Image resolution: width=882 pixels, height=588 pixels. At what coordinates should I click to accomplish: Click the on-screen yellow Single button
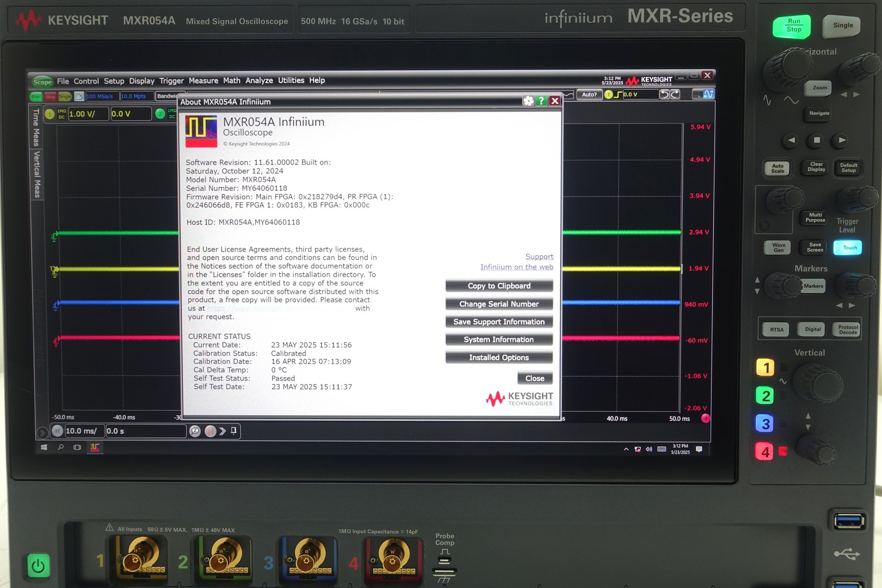point(65,96)
